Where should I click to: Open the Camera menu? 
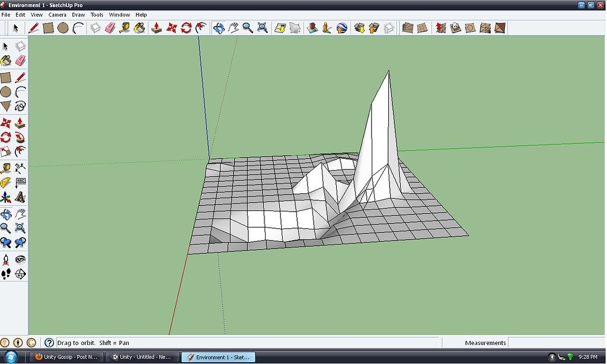click(x=57, y=14)
